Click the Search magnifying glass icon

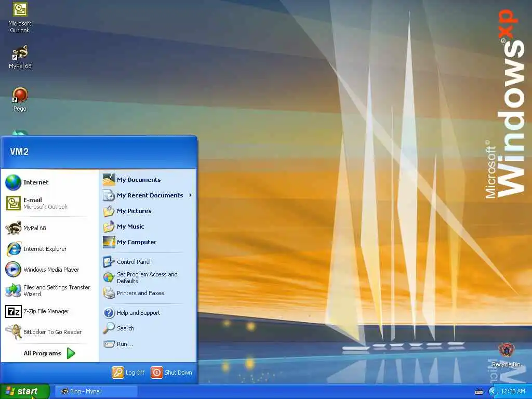point(109,328)
